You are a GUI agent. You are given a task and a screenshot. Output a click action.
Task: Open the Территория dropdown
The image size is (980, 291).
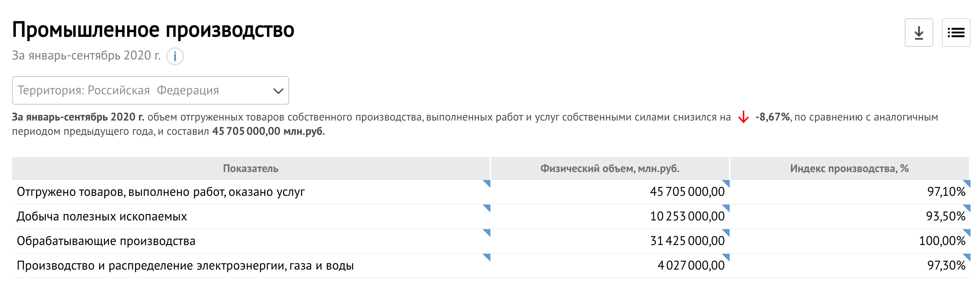(x=151, y=90)
